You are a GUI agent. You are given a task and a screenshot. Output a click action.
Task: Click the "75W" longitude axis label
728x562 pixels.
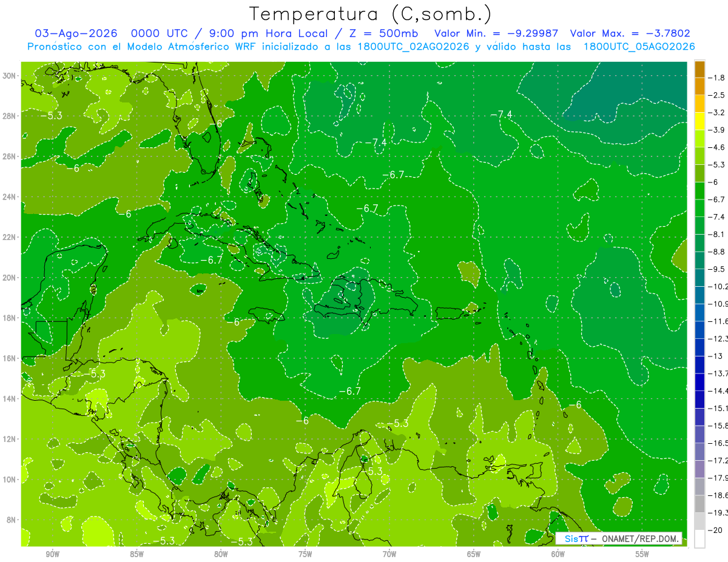coord(306,554)
